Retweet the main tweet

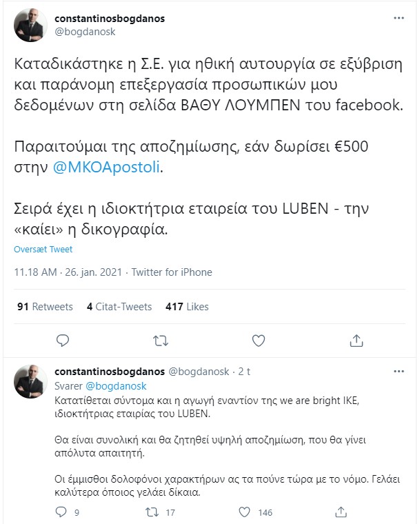click(161, 339)
